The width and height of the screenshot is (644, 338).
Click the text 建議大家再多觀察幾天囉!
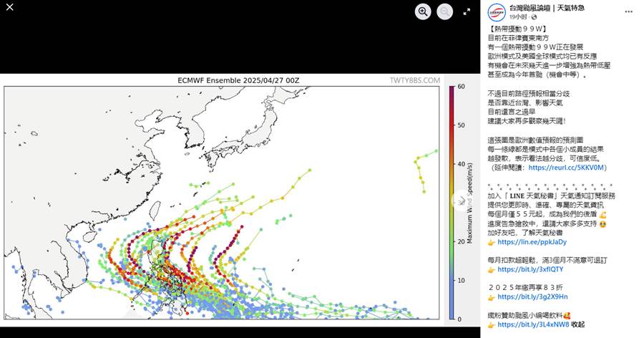[x=526, y=121]
